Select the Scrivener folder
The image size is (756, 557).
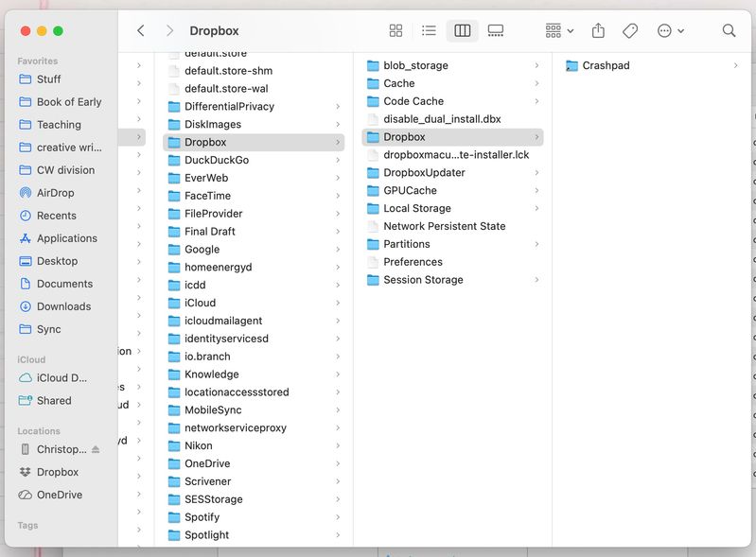207,481
